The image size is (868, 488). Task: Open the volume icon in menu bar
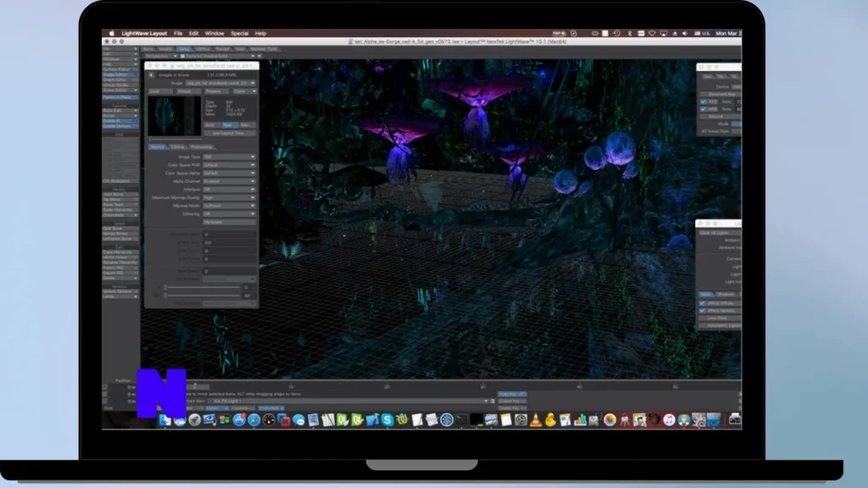[x=685, y=33]
